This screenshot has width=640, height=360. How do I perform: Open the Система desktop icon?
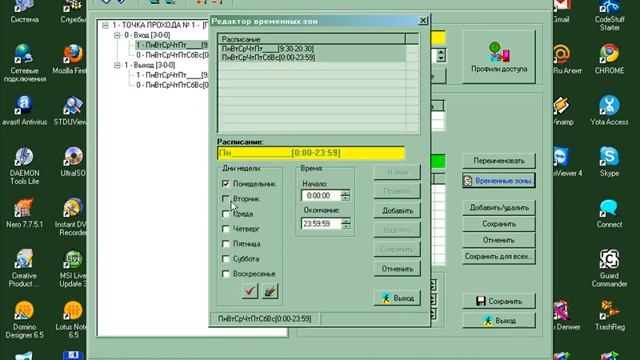(24, 11)
